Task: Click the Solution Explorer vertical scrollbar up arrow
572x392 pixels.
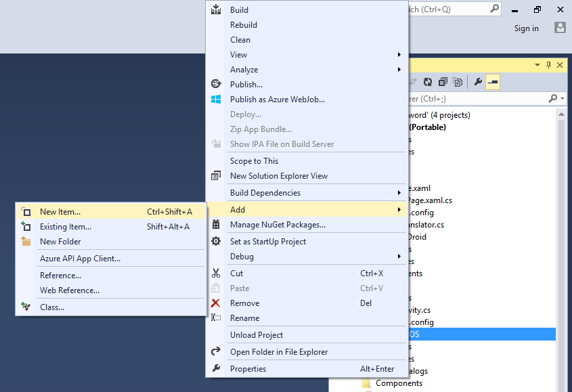Action: [x=561, y=114]
